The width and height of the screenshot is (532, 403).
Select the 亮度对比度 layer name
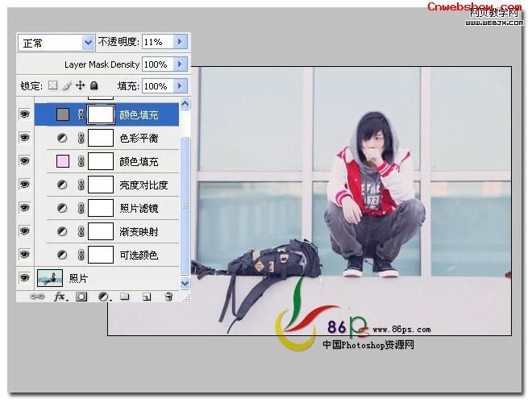(143, 185)
